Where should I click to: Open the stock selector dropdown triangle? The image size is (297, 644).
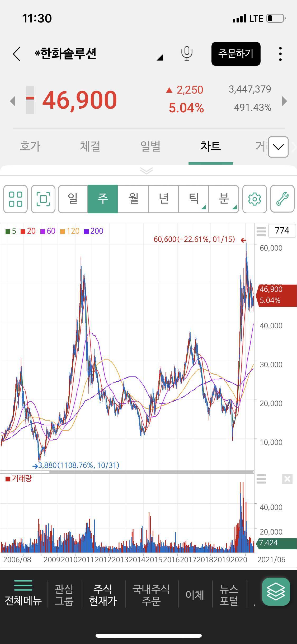160,57
